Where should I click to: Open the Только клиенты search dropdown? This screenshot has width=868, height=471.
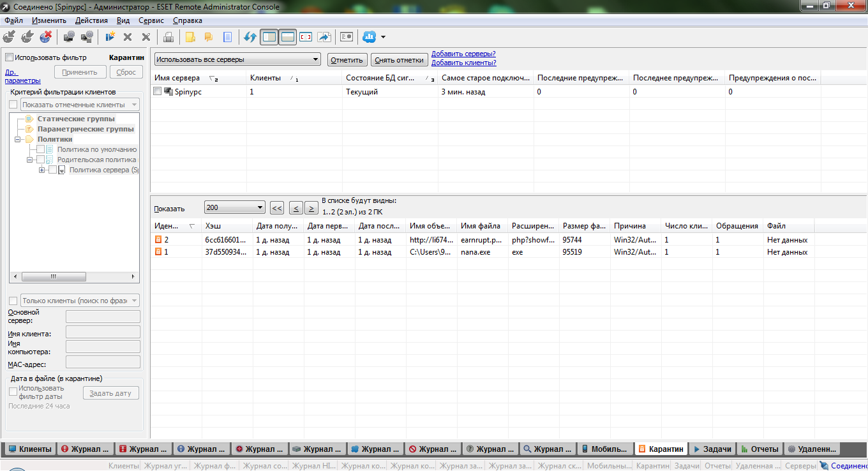click(80, 301)
